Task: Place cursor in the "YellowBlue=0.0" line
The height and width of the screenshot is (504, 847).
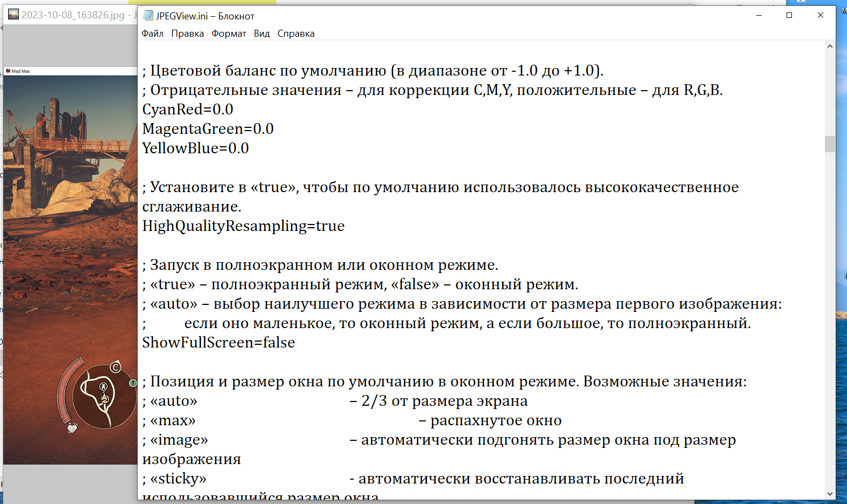Action: [195, 148]
